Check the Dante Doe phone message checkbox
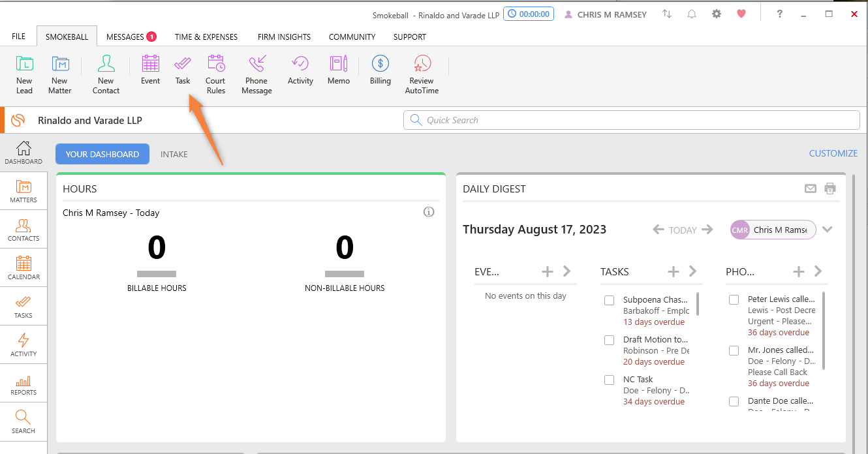 click(734, 401)
